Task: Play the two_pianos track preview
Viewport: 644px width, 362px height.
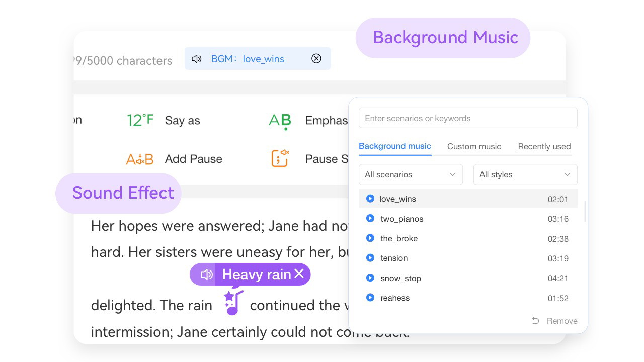Action: (370, 219)
